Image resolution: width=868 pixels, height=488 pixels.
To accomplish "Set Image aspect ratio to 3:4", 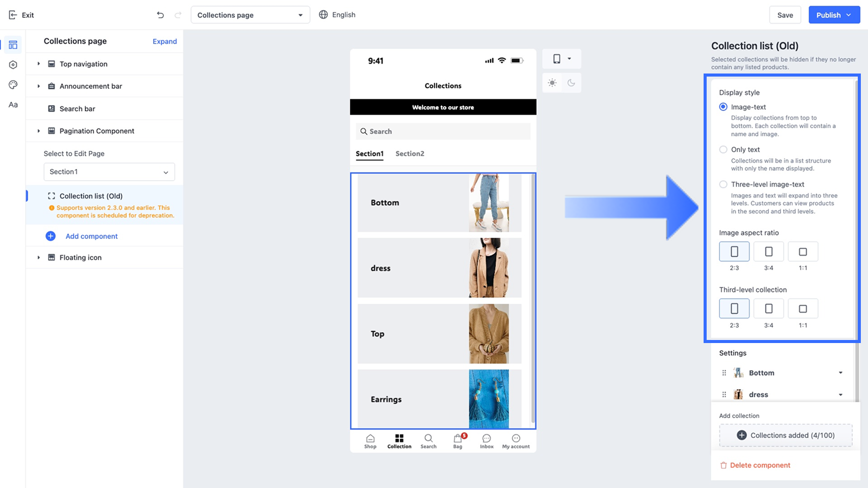I will (768, 251).
